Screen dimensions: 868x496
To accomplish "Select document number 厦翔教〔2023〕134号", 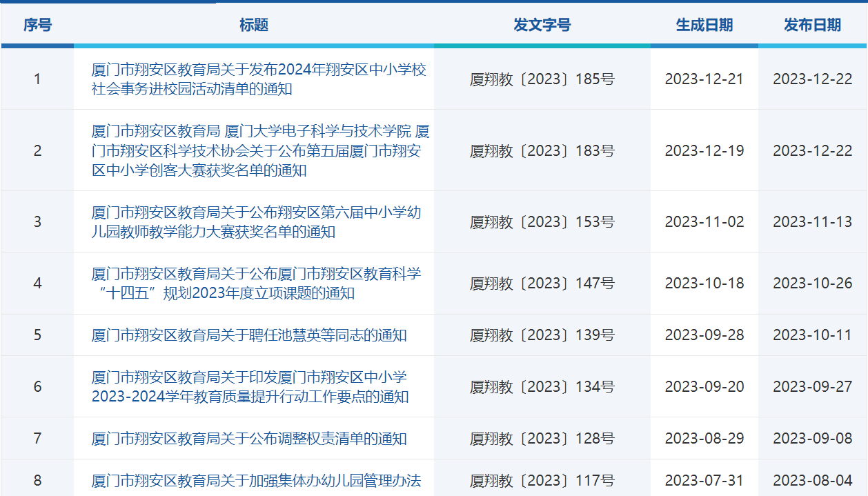I will [x=542, y=387].
